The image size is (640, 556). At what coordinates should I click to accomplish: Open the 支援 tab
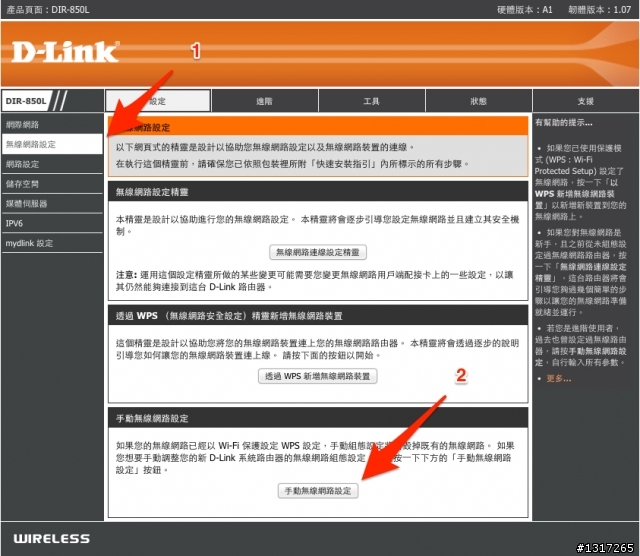click(585, 101)
